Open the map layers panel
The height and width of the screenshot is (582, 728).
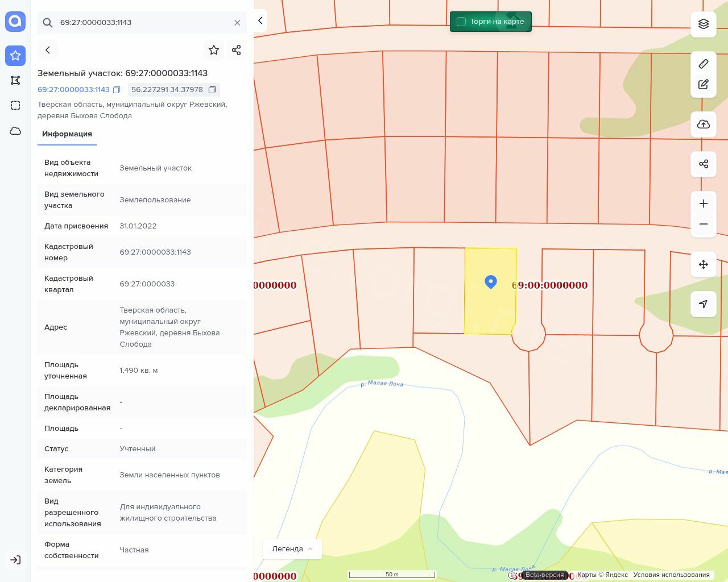coord(704,24)
